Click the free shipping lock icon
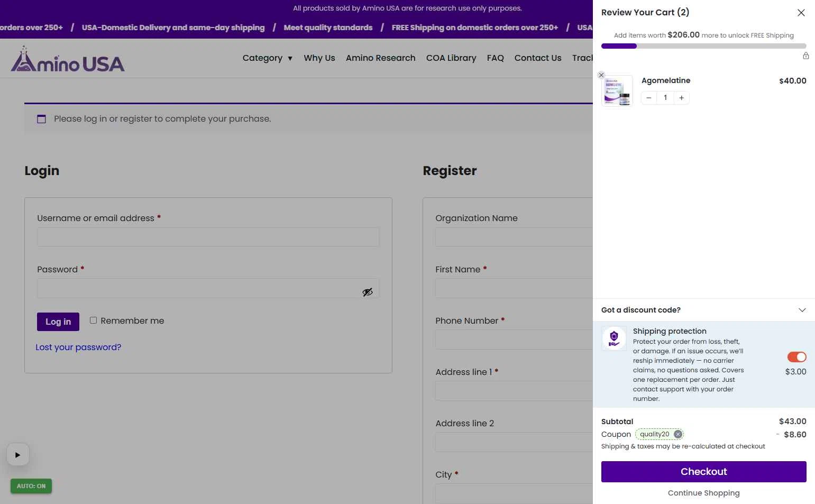The height and width of the screenshot is (504, 815). tap(806, 56)
